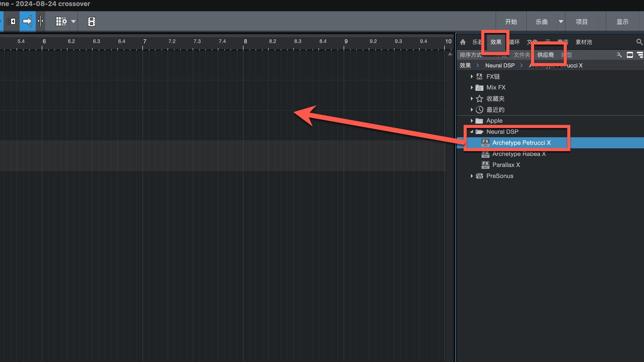Viewport: 644px width, 362px height.
Task: Click the ripple edit icon in toolbar
Action: (11, 21)
